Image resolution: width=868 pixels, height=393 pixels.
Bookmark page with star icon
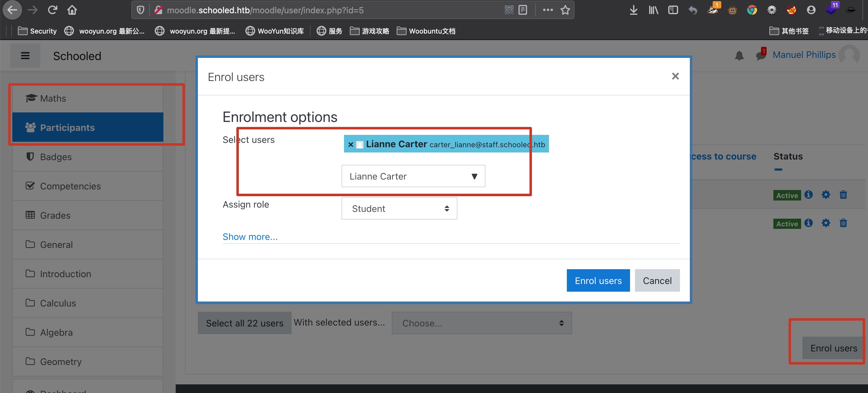click(x=565, y=10)
